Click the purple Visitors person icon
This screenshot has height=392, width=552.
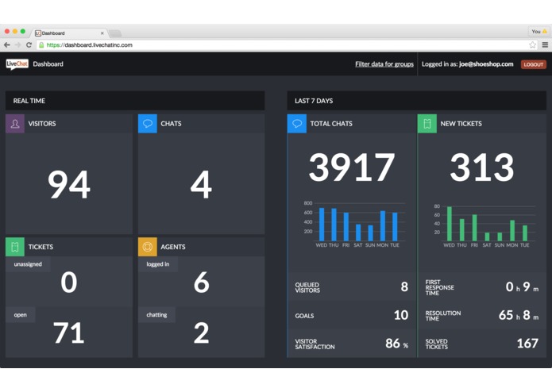pos(15,124)
